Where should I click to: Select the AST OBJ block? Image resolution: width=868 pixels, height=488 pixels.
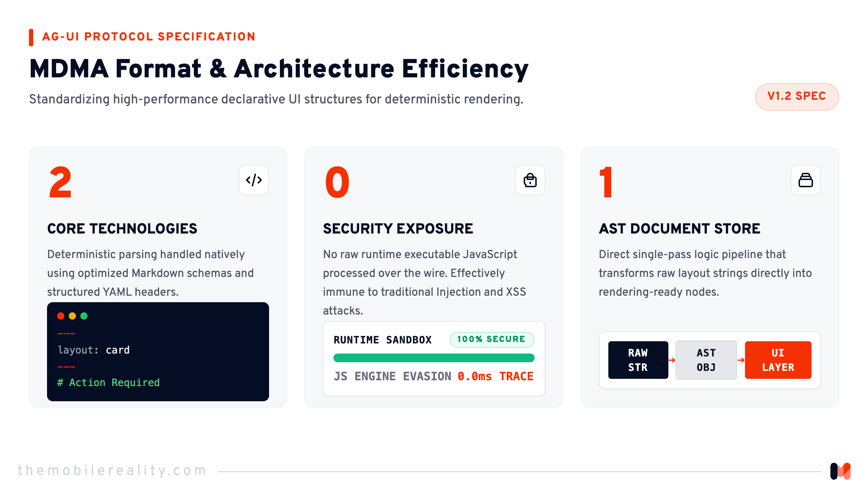click(x=706, y=360)
